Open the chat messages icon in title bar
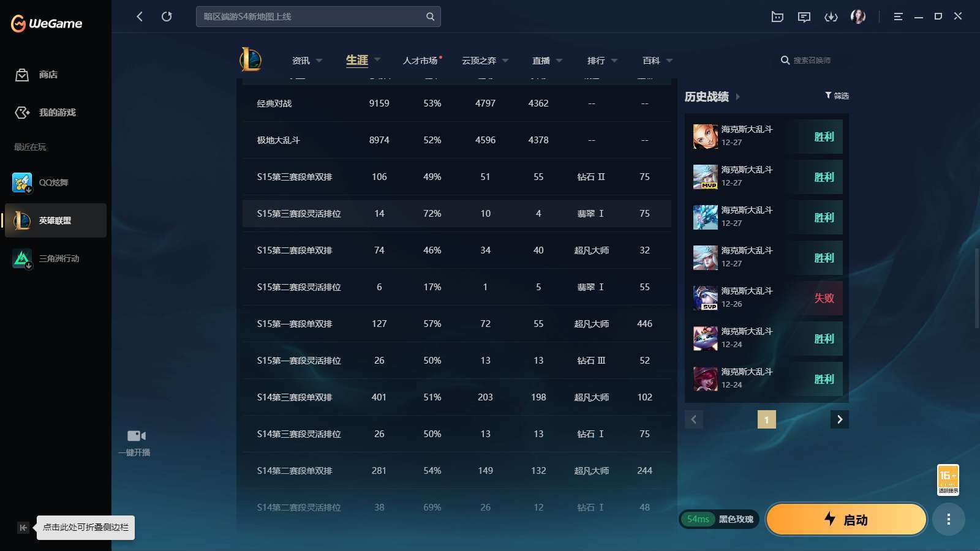This screenshot has width=980, height=551. click(x=804, y=17)
